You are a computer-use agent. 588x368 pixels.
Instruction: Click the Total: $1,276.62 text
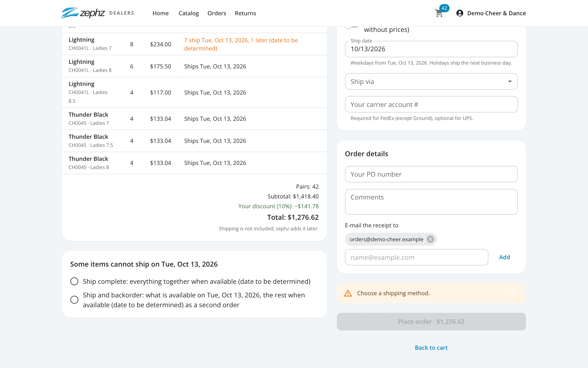point(293,217)
